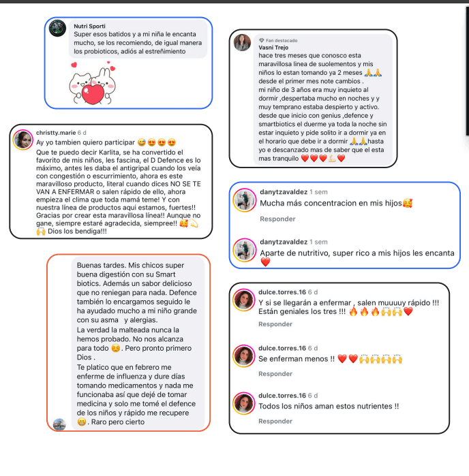Open dulce.torres.16 avatar on first comment
Image resolution: width=469 pixels, height=476 pixels.
click(x=243, y=300)
